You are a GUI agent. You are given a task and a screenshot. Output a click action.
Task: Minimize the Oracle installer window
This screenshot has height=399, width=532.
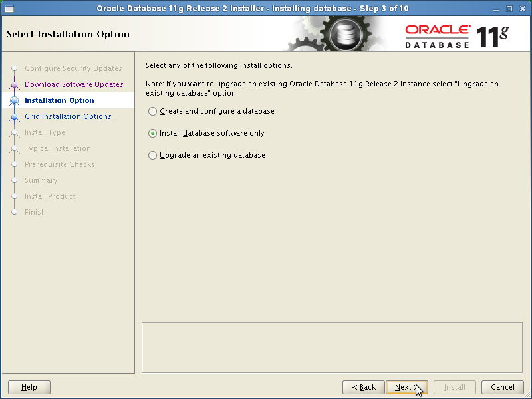click(496, 9)
